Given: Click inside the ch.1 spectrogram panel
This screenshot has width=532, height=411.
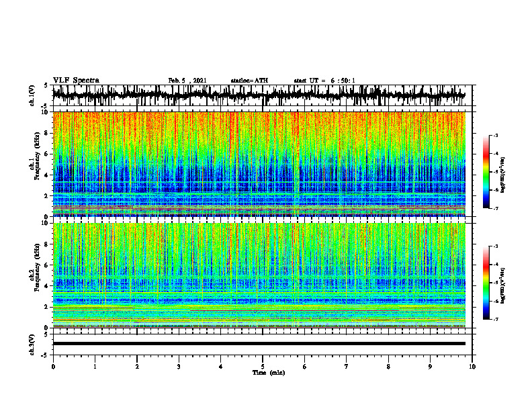Looking at the screenshot, I should [x=259, y=164].
